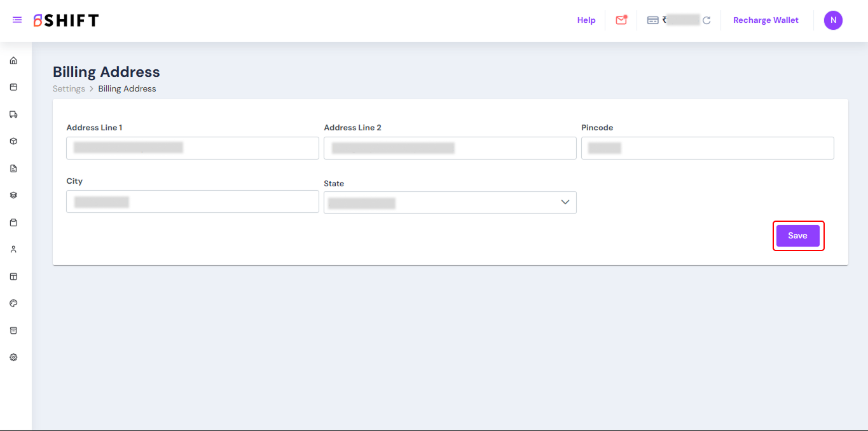Open the home icon in sidebar

(13, 61)
